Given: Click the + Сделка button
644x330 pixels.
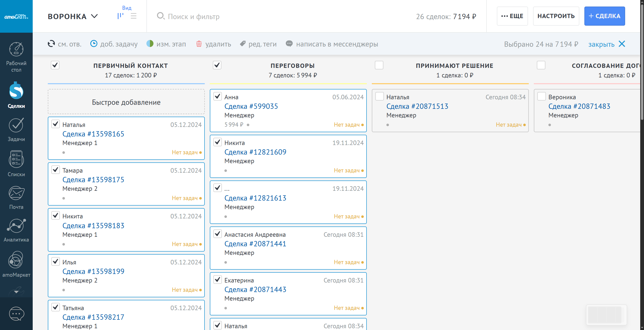Looking at the screenshot, I should 605,16.
